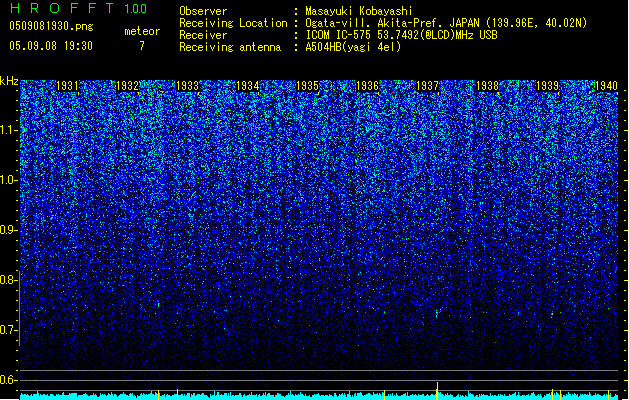
Task: Select antenna value A504HB(yagi 4el)
Action: [353, 47]
